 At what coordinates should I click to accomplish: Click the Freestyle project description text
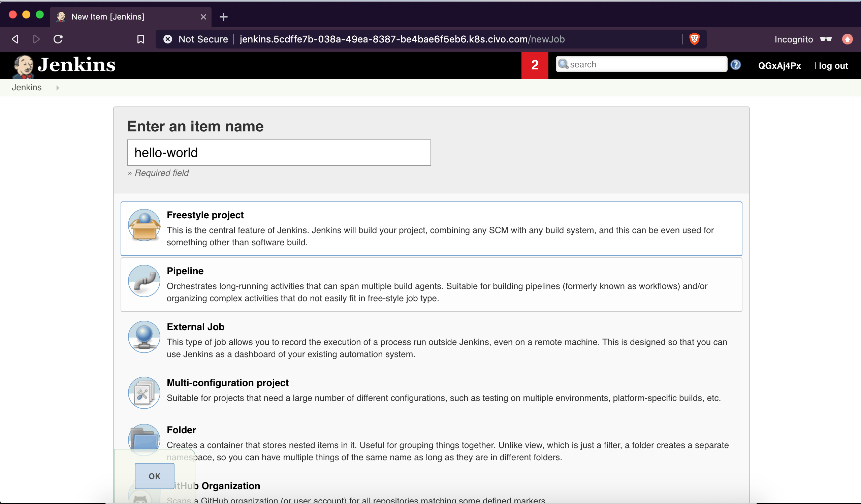[x=440, y=236]
